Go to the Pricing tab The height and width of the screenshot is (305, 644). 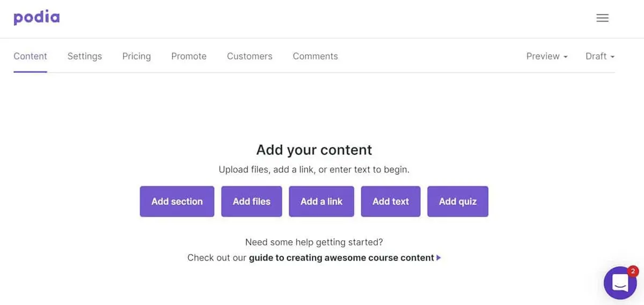(x=136, y=56)
